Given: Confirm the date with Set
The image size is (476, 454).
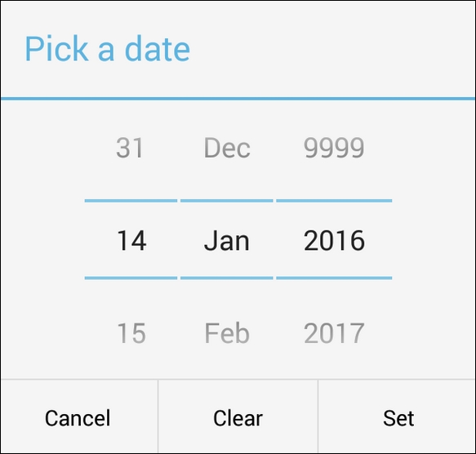Looking at the screenshot, I should (x=397, y=416).
